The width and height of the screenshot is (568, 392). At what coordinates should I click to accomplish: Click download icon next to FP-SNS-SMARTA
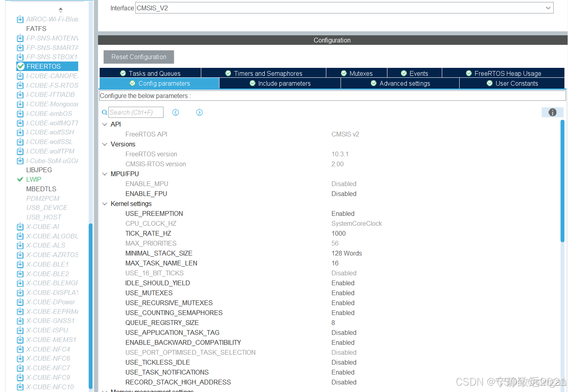coord(20,48)
